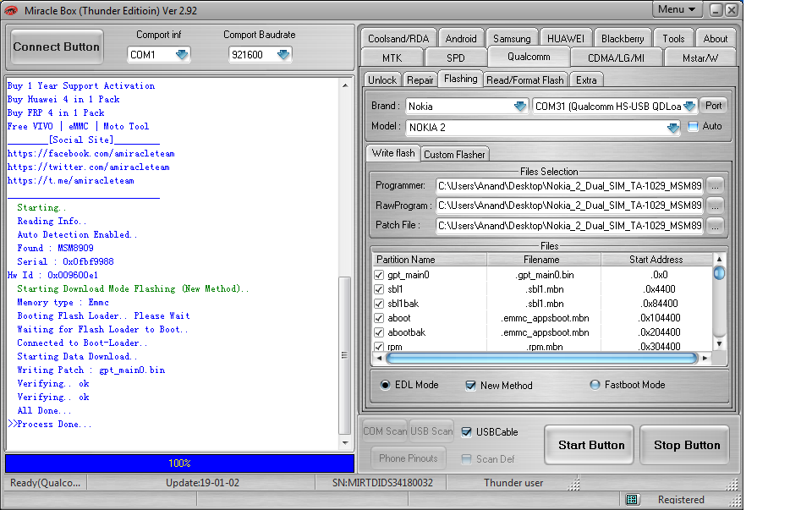
Task: Switch to the Blackberry tab
Action: coord(623,38)
